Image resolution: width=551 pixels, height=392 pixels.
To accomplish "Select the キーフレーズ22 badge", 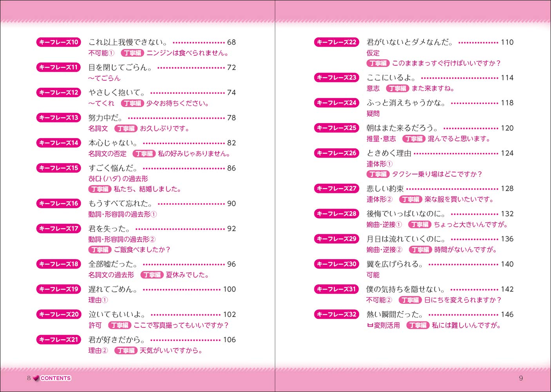I will click(x=337, y=42).
